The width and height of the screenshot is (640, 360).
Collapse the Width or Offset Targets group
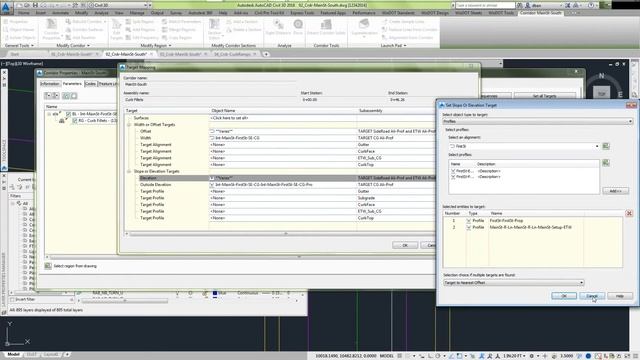coord(129,124)
